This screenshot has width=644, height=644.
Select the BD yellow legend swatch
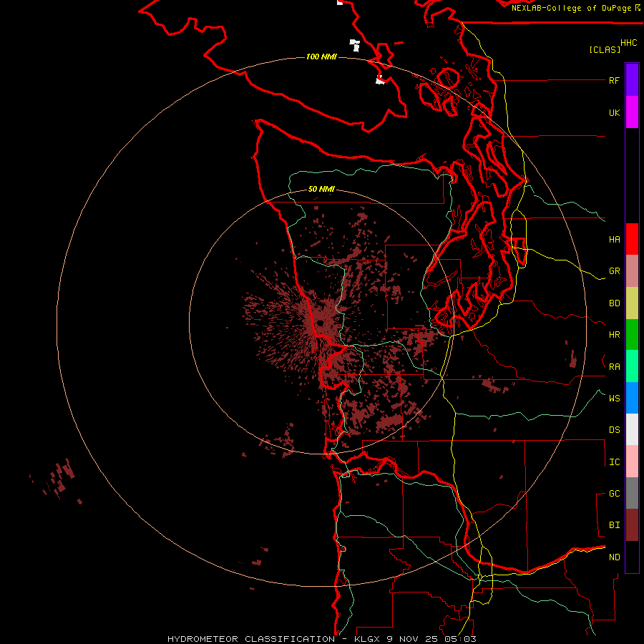[x=632, y=303]
